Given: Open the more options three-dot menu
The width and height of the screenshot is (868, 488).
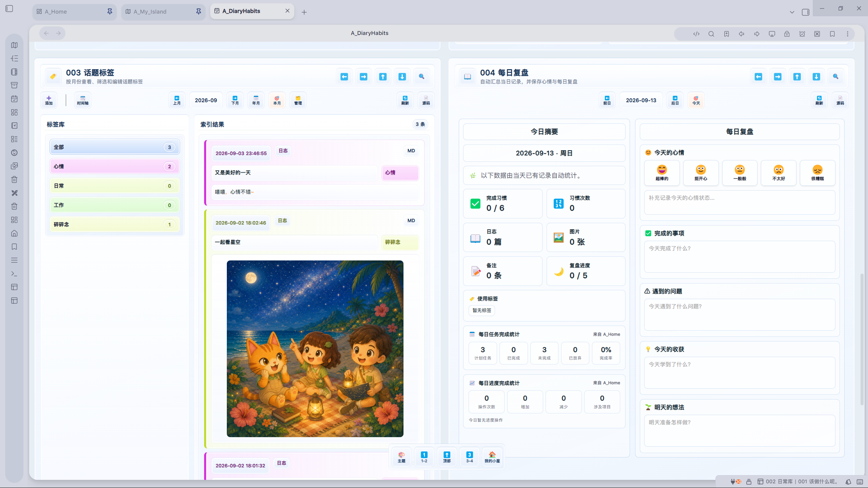Looking at the screenshot, I should pyautogui.click(x=848, y=34).
